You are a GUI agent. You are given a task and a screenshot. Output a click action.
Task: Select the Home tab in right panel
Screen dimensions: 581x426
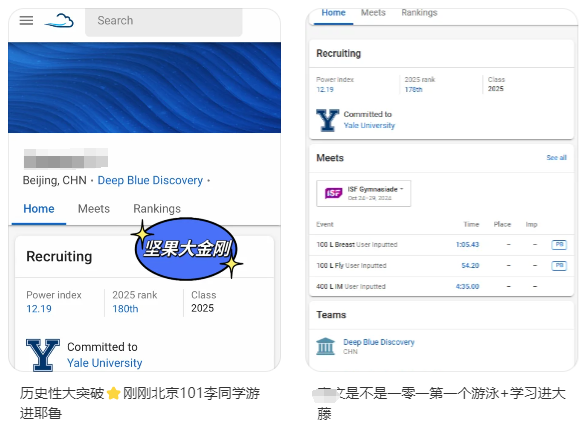pos(333,13)
